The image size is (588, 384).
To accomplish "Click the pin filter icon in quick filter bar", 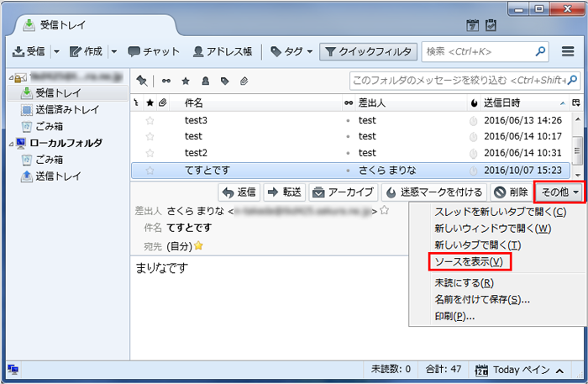I will click(141, 81).
